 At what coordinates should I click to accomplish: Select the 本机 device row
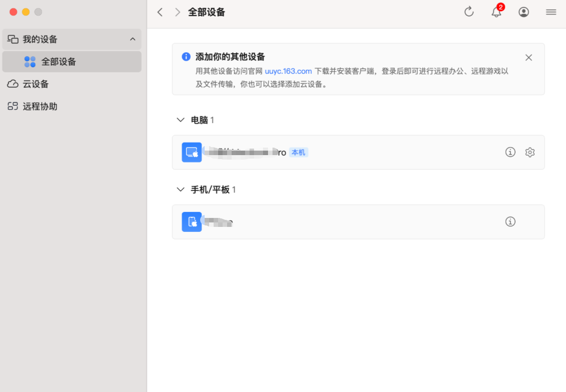(x=349, y=152)
